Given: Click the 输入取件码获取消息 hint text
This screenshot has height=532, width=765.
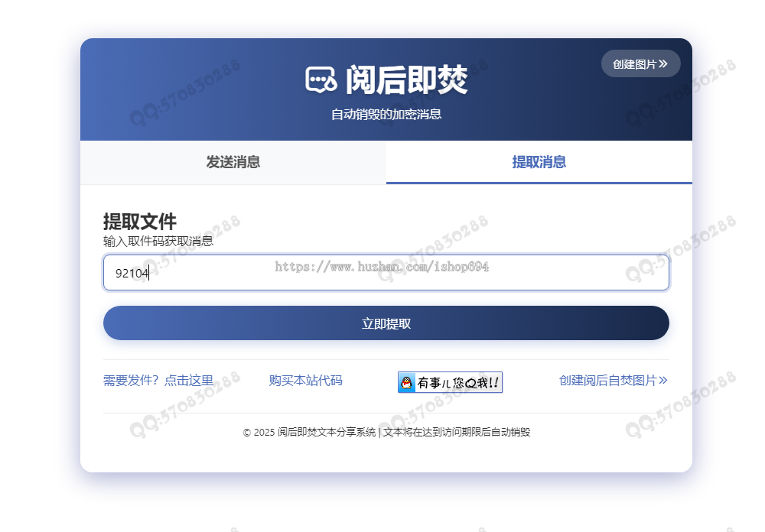Looking at the screenshot, I should pyautogui.click(x=158, y=241).
